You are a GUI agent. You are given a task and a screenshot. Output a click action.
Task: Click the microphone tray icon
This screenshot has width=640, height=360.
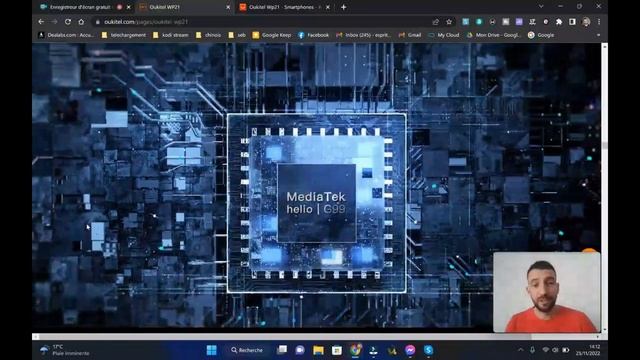tap(532, 350)
